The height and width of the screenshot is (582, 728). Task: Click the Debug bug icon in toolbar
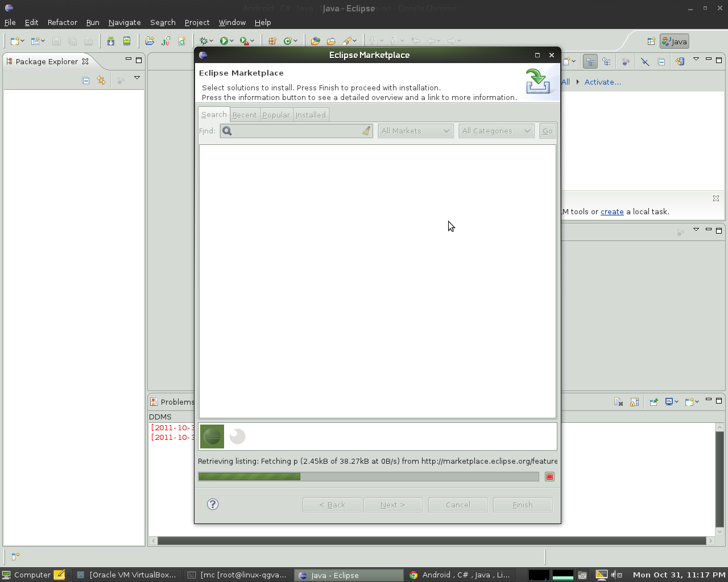(x=204, y=41)
